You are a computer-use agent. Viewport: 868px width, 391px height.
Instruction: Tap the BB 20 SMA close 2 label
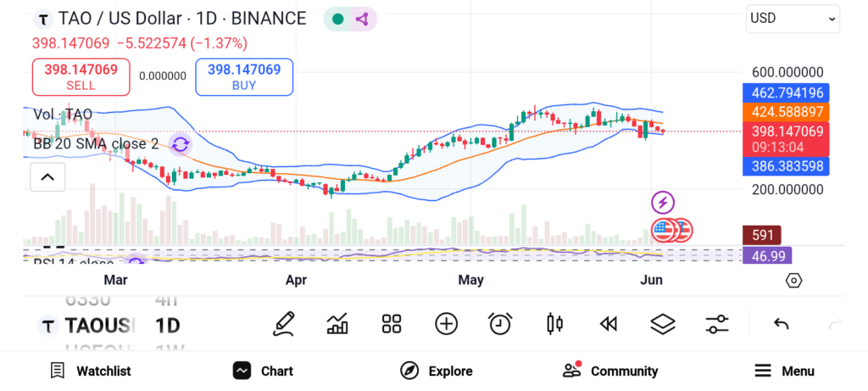(x=96, y=144)
